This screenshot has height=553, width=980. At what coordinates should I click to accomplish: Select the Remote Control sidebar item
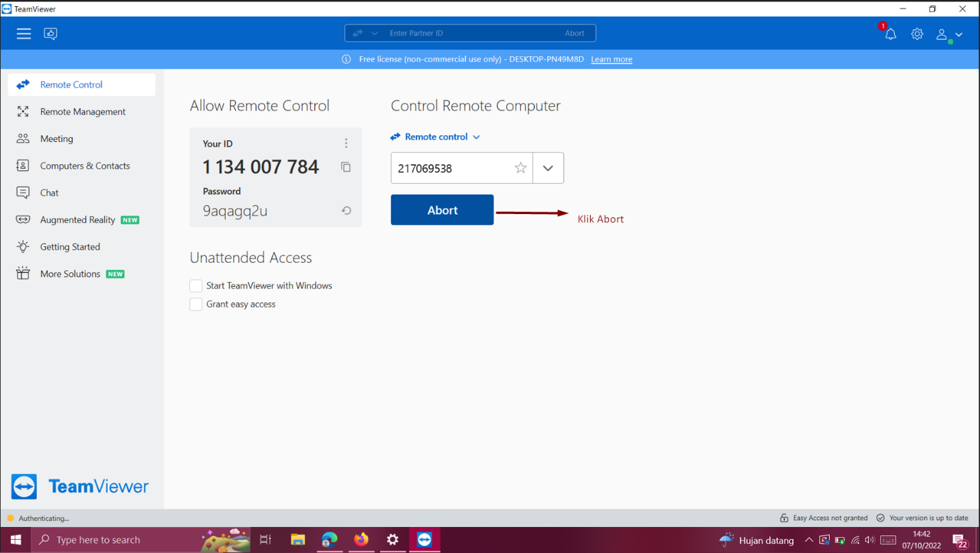pyautogui.click(x=82, y=84)
